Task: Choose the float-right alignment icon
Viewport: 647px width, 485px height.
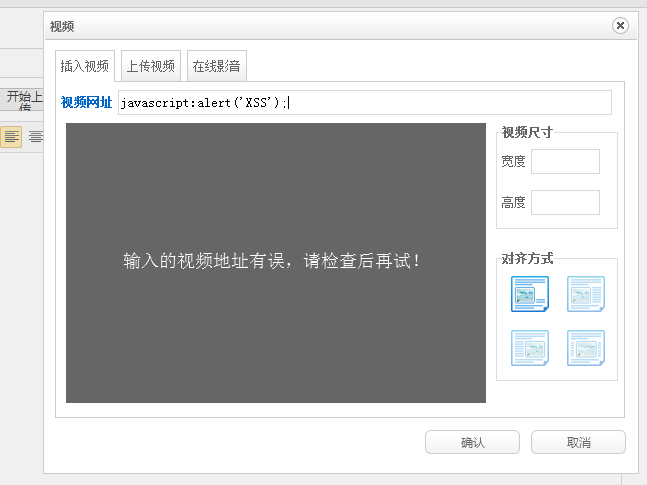Action: (x=586, y=294)
